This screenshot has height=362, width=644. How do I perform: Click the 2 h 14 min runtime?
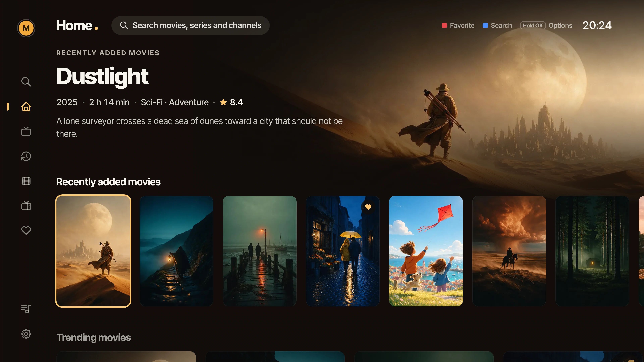click(109, 102)
